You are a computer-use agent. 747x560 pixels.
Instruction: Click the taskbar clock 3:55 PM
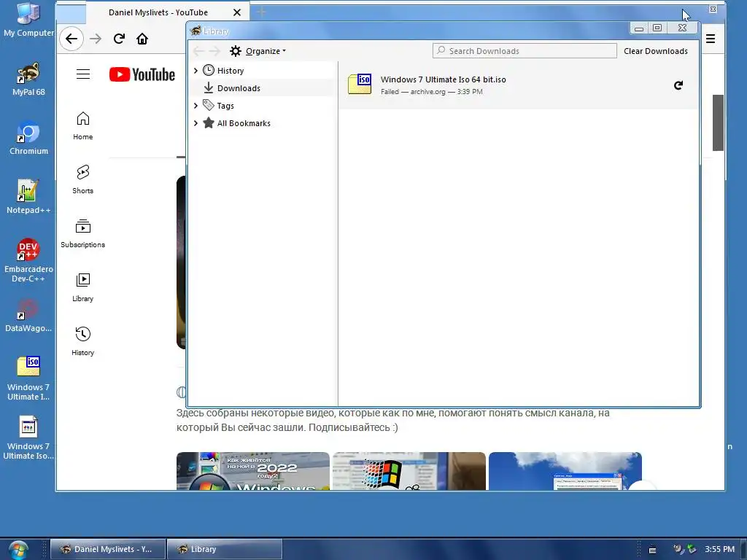719,549
